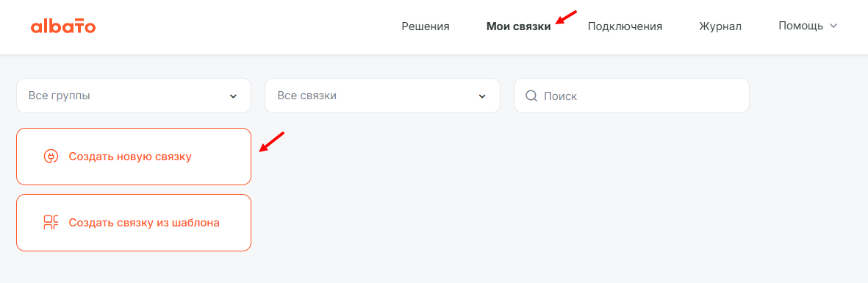Click the 'Создать новую связку' button
Screen dimensions: 868x283
(x=134, y=156)
